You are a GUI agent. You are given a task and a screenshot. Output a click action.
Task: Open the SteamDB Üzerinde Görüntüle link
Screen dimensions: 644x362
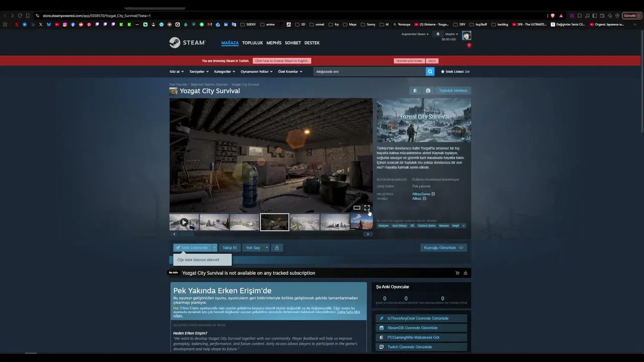(x=421, y=328)
